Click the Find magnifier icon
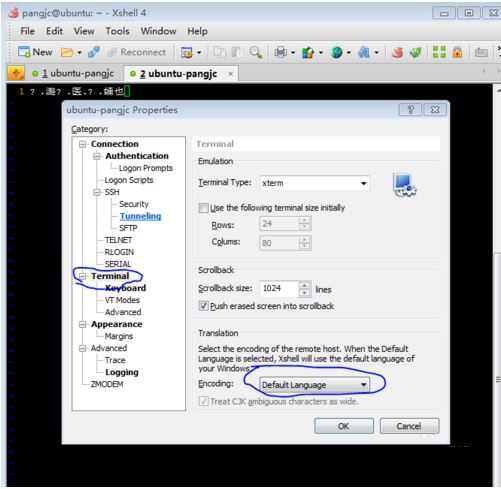Viewport: 501px width, 489px height. click(256, 52)
